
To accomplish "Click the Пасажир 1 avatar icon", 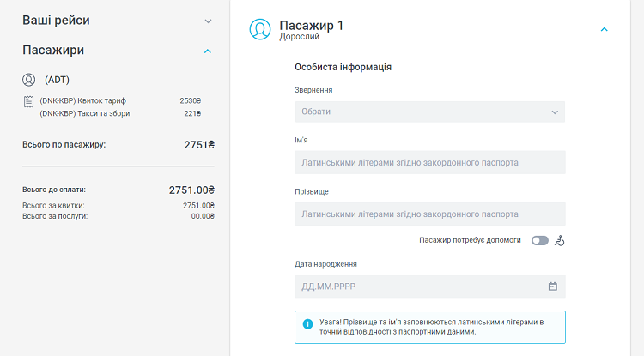I will (x=259, y=29).
